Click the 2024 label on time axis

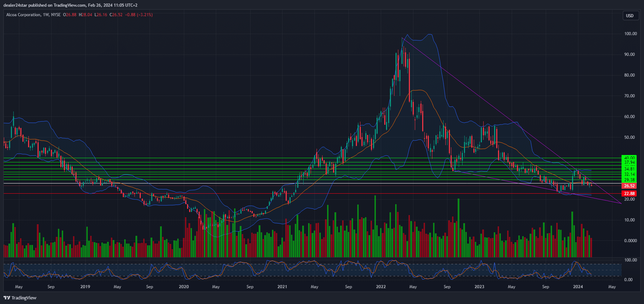coord(578,287)
